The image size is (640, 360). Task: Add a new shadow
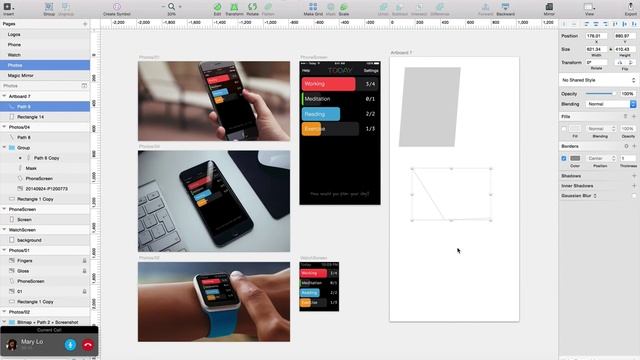coord(634,176)
